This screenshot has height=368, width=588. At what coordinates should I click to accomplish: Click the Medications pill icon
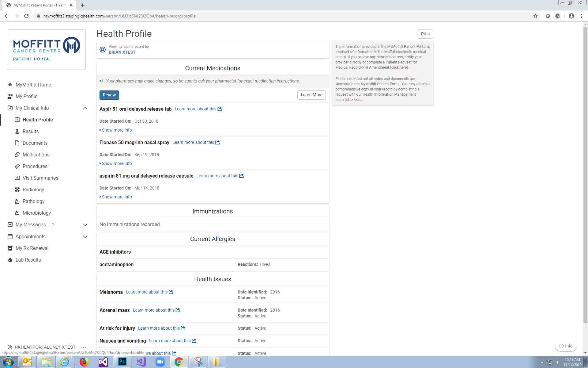(x=17, y=155)
